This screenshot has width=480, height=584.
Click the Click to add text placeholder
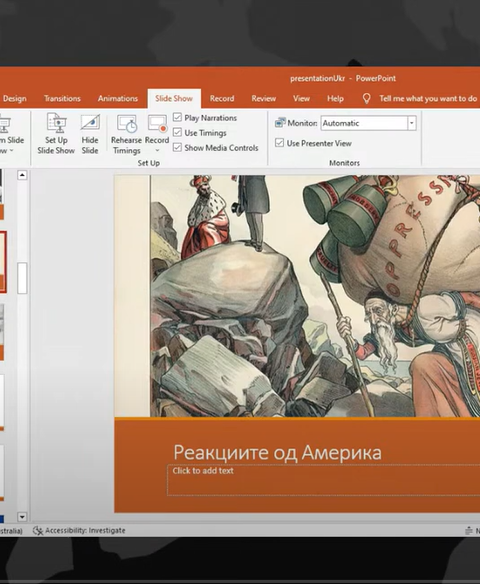324,480
